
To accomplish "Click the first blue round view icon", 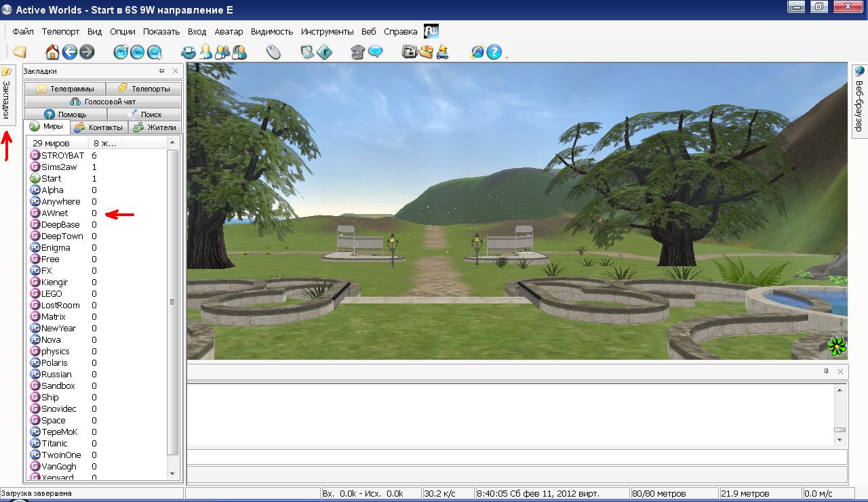I will 121,51.
